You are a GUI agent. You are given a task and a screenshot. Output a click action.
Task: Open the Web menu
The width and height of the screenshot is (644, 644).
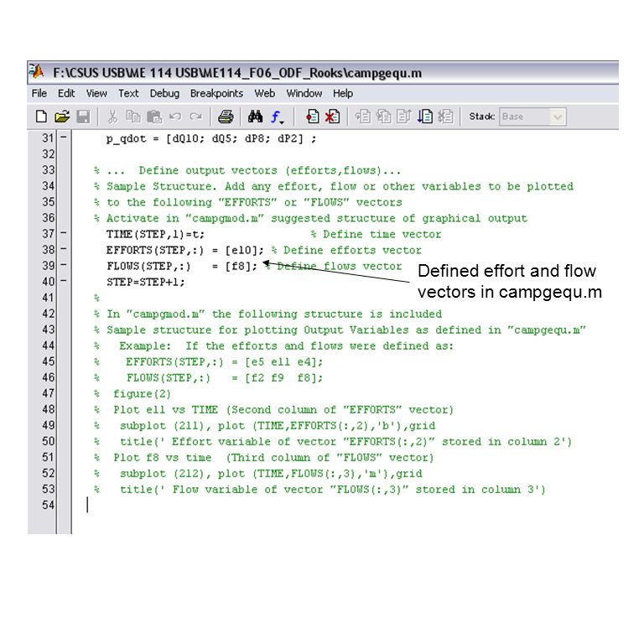(264, 94)
